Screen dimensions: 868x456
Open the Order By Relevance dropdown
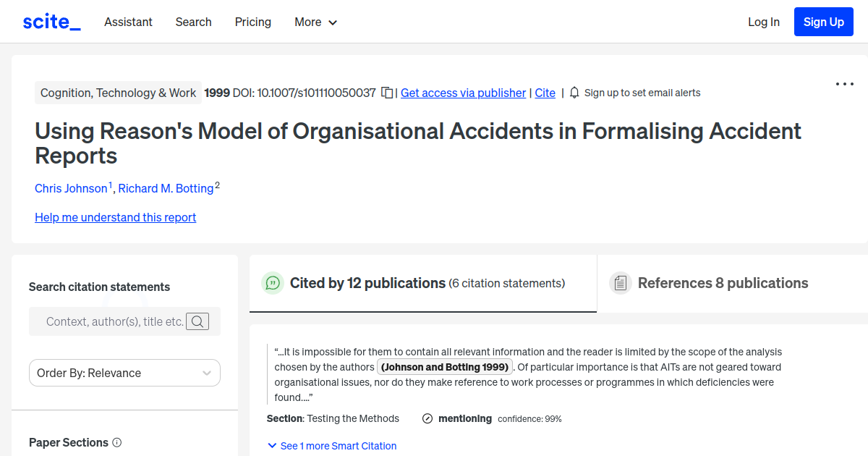click(x=124, y=373)
